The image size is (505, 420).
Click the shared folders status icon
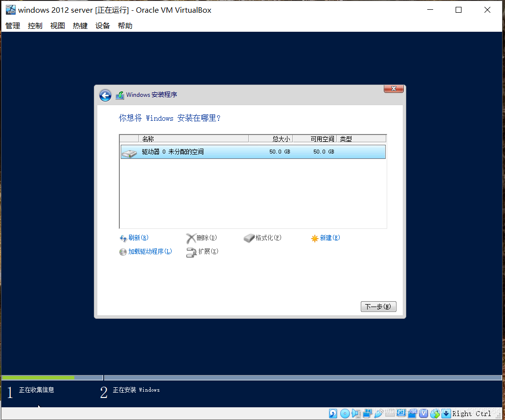click(x=390, y=414)
